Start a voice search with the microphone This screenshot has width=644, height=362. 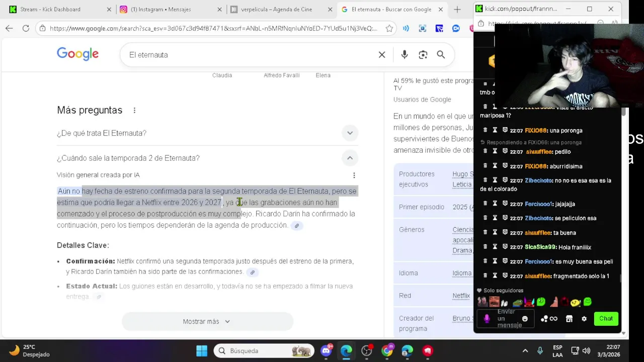pyautogui.click(x=405, y=55)
